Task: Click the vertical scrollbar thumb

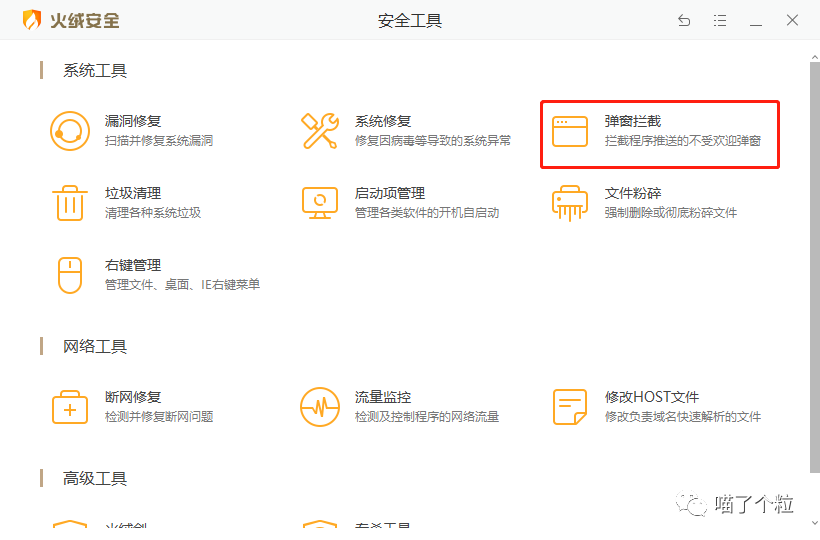Action: click(815, 267)
